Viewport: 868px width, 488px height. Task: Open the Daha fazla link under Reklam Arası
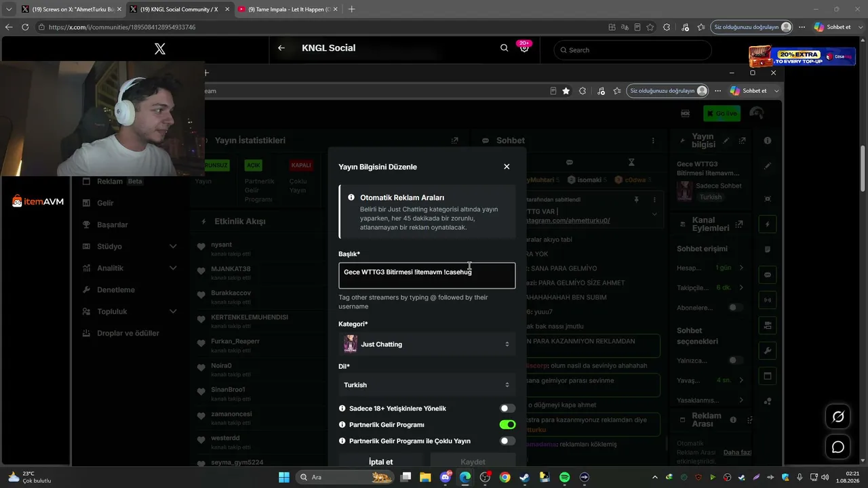point(737,452)
